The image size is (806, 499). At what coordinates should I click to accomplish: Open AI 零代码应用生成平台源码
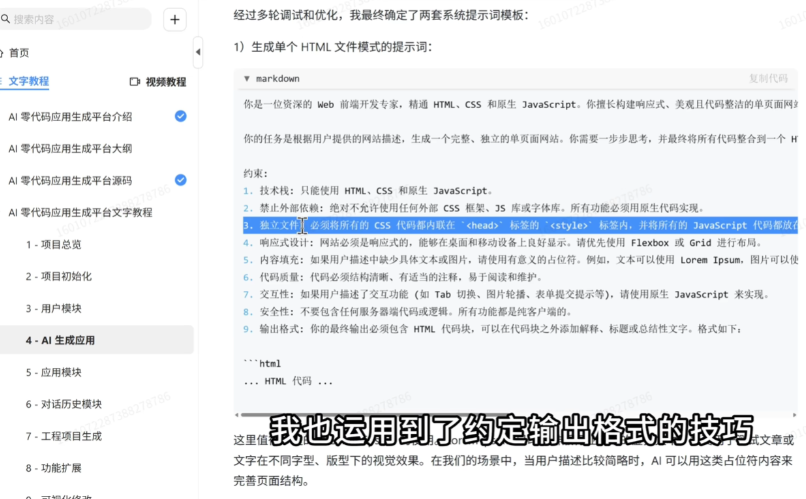click(70, 180)
